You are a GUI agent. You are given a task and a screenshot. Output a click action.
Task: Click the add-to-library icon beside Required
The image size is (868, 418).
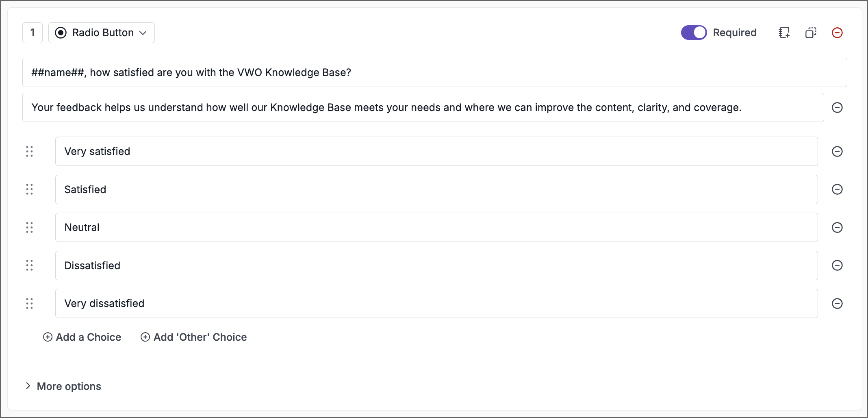(x=784, y=33)
